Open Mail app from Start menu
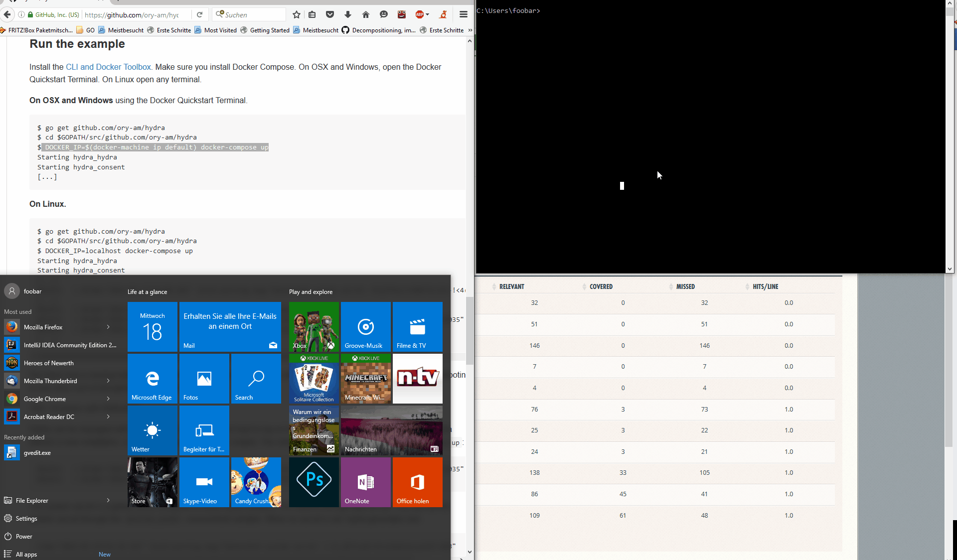 pos(229,327)
